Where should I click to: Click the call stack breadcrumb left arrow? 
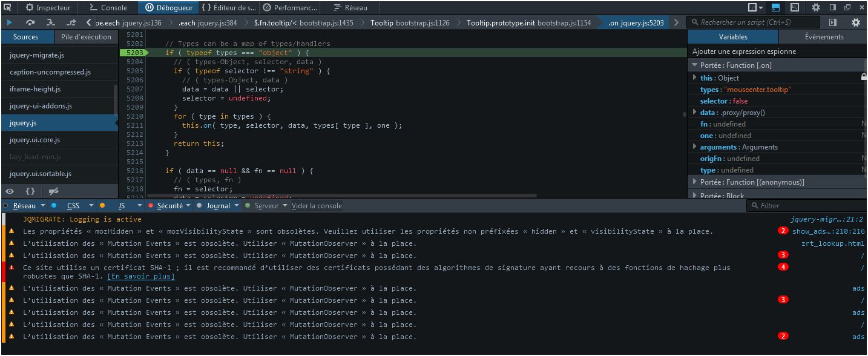coord(89,22)
